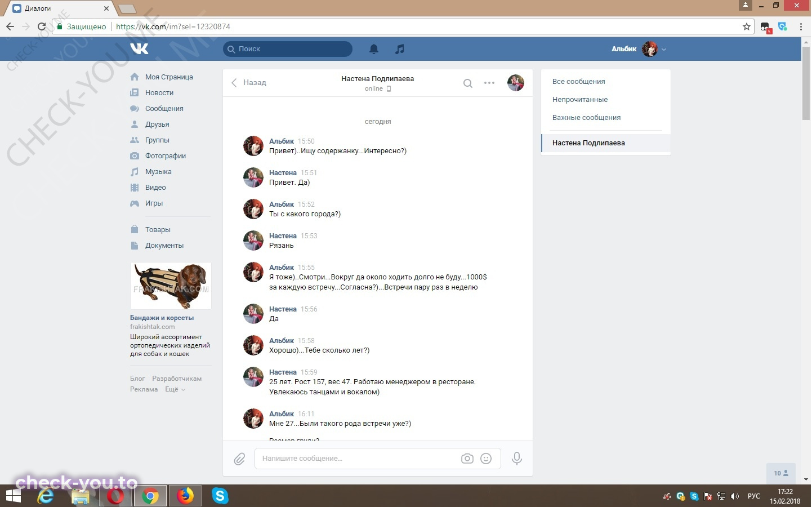Open the Альбик sender name at 15:50
812x507 pixels.
pos(282,141)
